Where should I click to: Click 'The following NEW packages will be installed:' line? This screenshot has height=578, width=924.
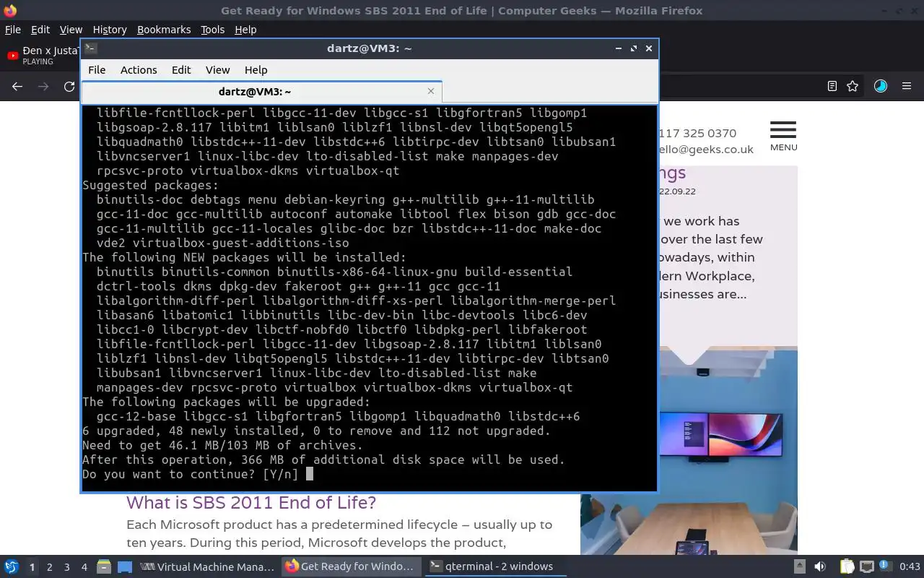click(x=245, y=257)
